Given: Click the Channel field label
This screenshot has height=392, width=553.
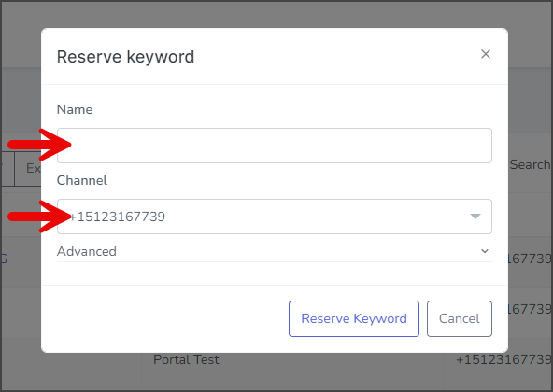Looking at the screenshot, I should click(x=82, y=180).
